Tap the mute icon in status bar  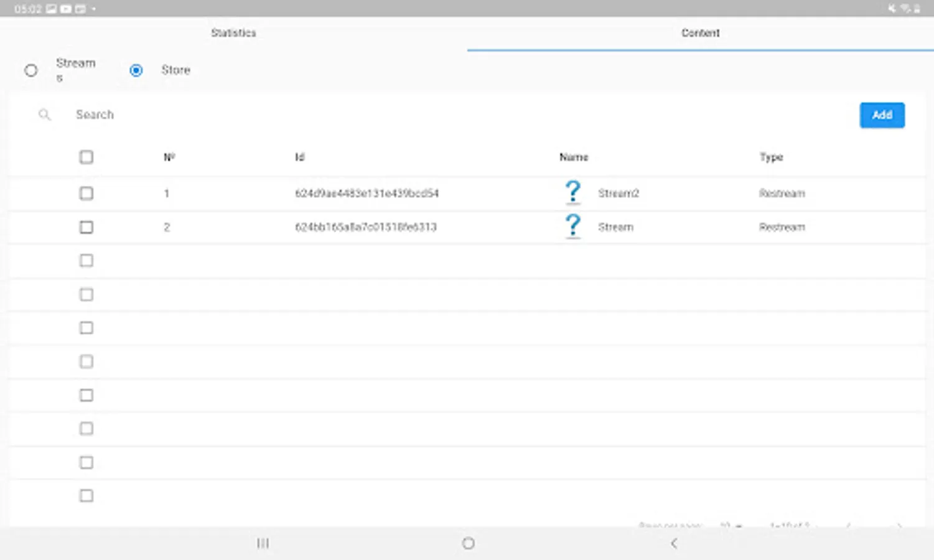[892, 9]
